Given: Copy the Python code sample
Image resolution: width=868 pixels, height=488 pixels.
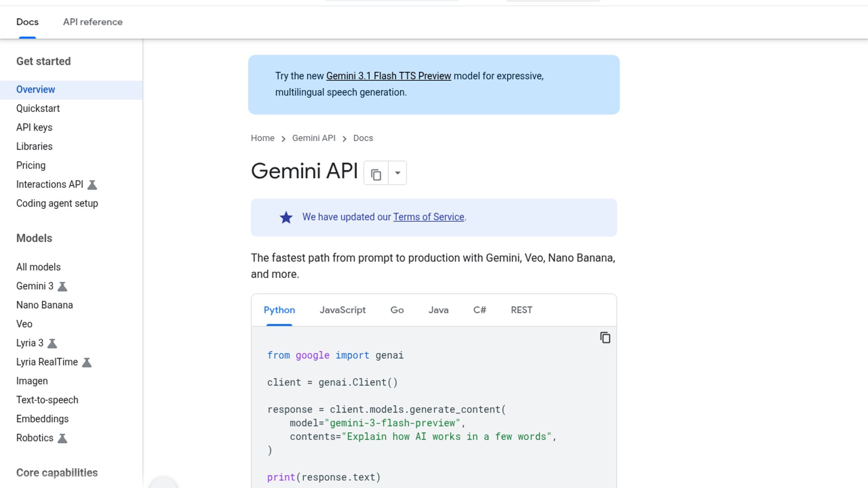Looking at the screenshot, I should (605, 338).
